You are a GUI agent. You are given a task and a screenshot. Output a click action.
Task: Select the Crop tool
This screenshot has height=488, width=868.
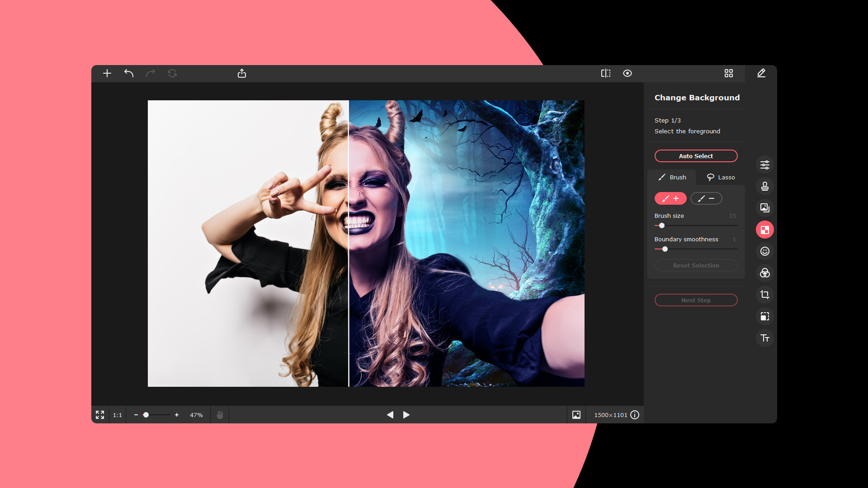point(765,295)
